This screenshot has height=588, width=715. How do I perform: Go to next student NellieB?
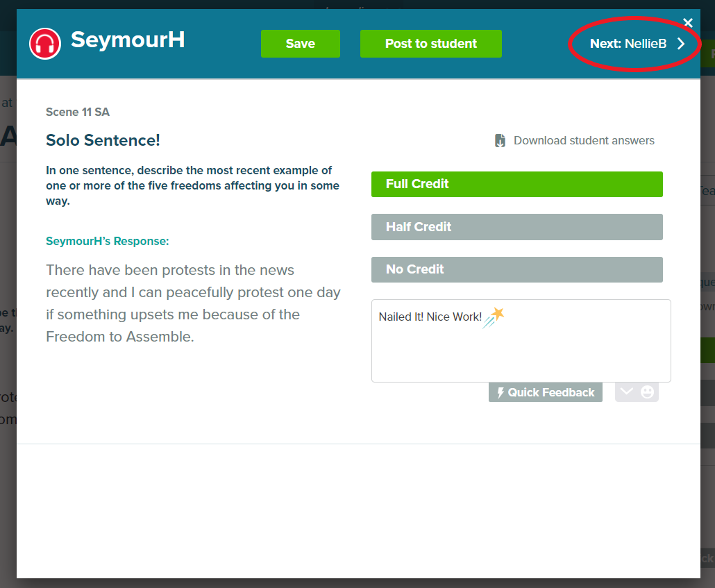coord(628,44)
